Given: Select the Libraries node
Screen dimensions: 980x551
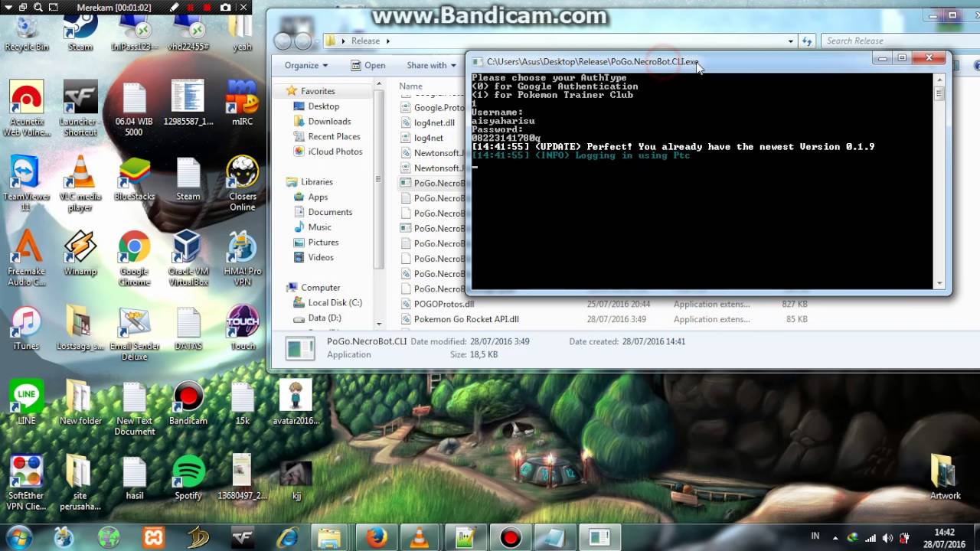Looking at the screenshot, I should pos(309,181).
